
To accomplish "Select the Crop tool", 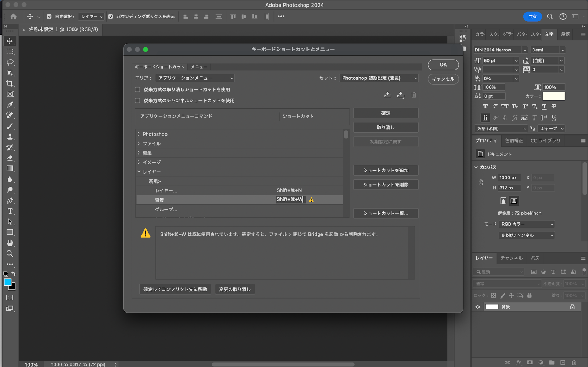I will (10, 83).
